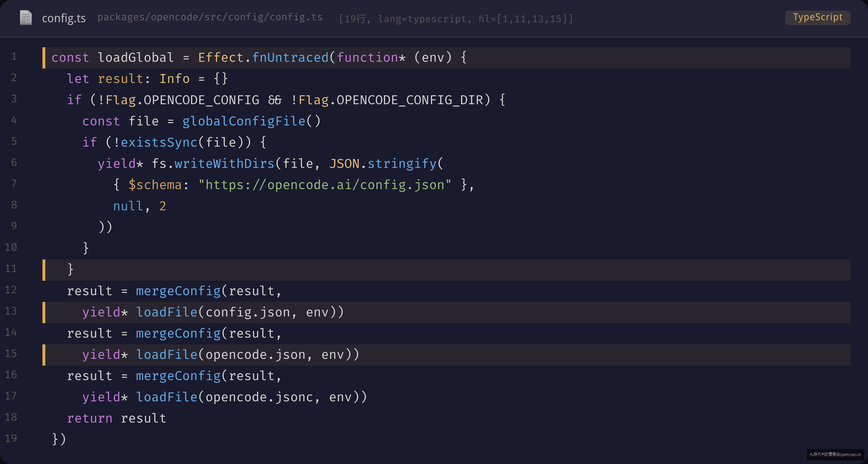Click mergeConfig on line 12
This screenshot has width=868, height=464.
tap(178, 291)
